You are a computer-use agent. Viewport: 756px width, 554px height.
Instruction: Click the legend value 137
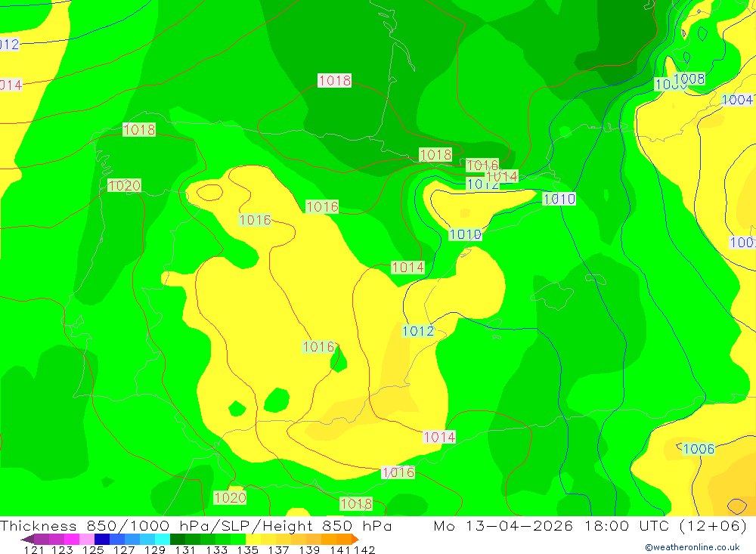pos(278,549)
